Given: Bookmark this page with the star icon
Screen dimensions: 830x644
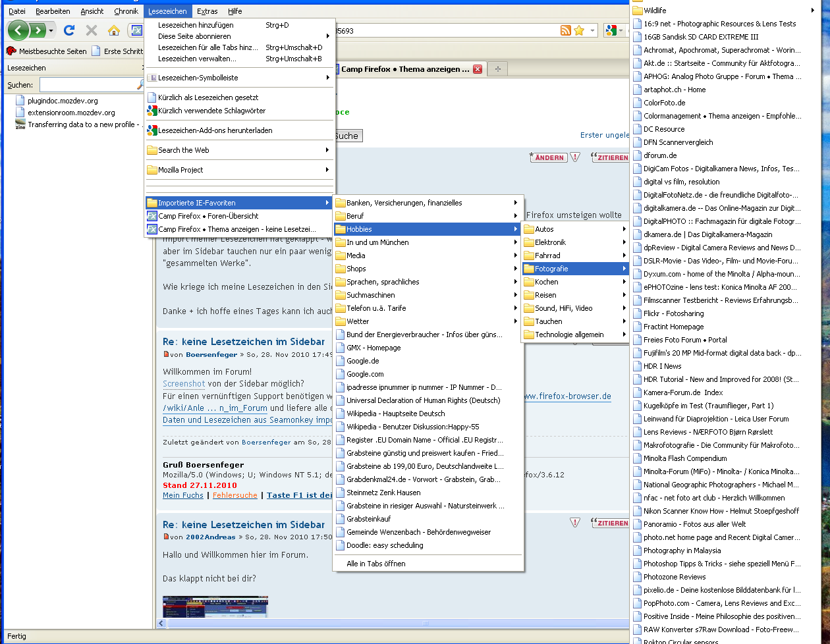Looking at the screenshot, I should point(579,30).
